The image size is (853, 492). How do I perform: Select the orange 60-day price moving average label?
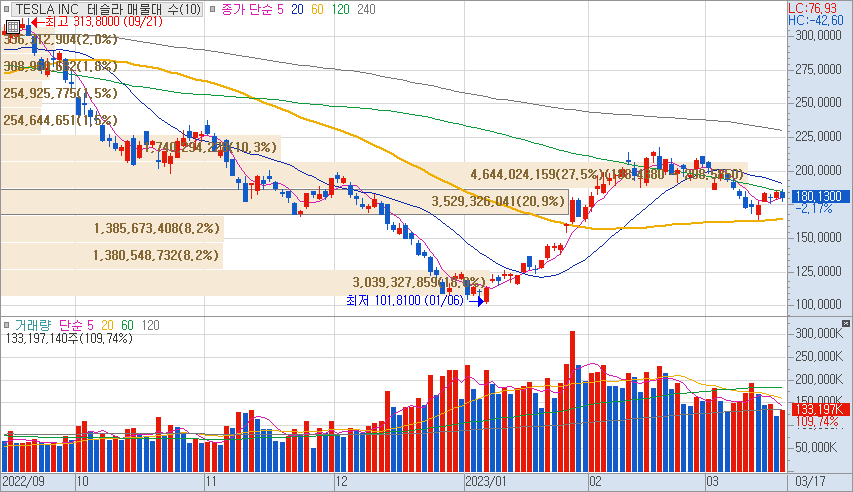(x=318, y=9)
